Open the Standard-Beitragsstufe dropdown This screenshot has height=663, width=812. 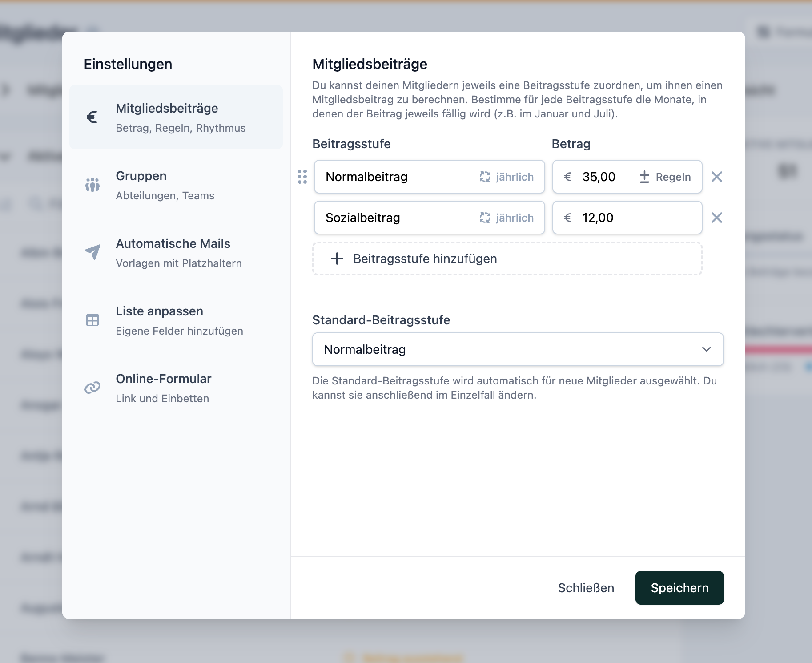(518, 349)
